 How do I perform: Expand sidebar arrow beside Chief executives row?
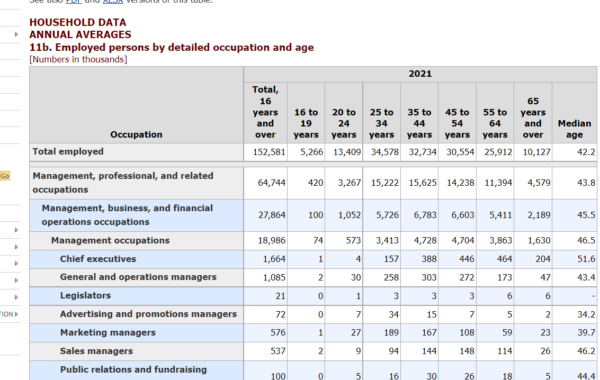click(x=16, y=263)
